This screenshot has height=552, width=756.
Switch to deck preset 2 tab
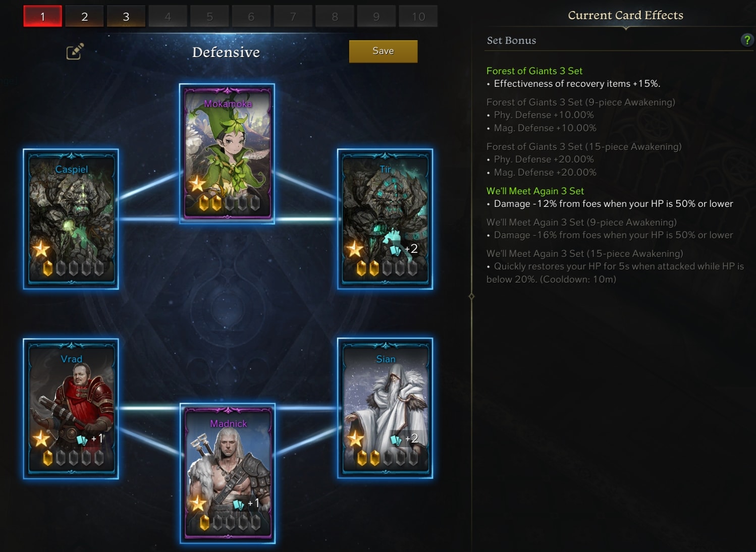coord(84,17)
